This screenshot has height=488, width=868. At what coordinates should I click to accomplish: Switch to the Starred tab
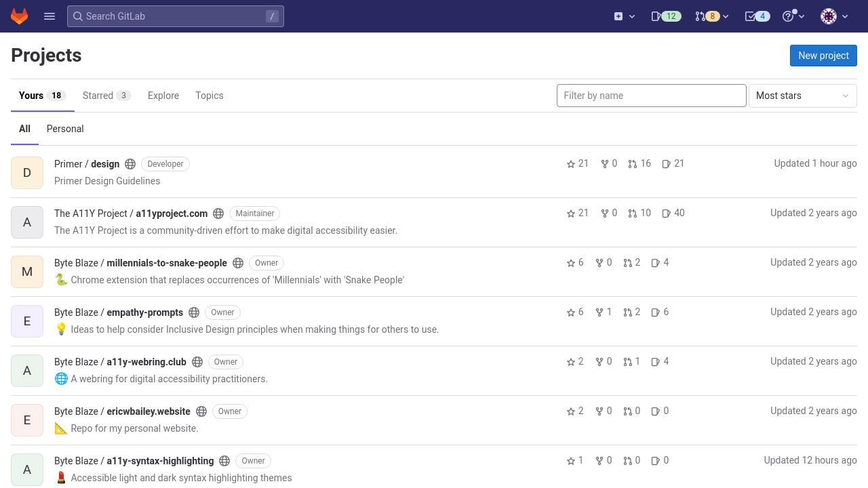coord(106,96)
